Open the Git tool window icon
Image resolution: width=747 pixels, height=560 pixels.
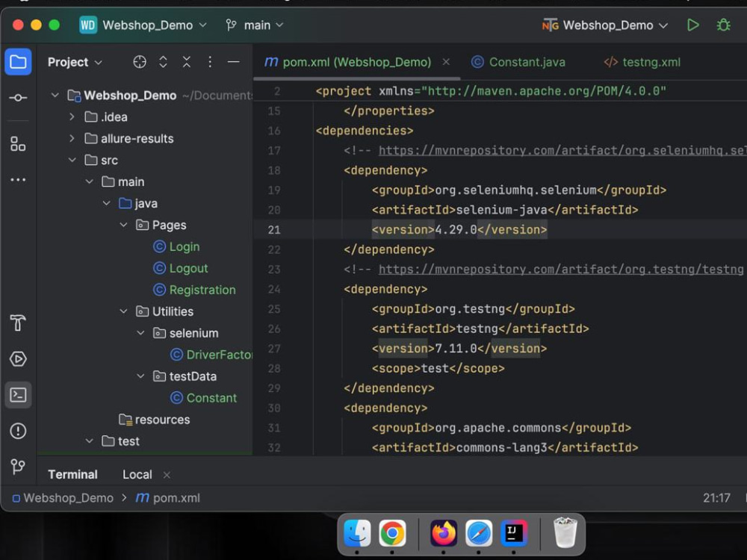[18, 466]
